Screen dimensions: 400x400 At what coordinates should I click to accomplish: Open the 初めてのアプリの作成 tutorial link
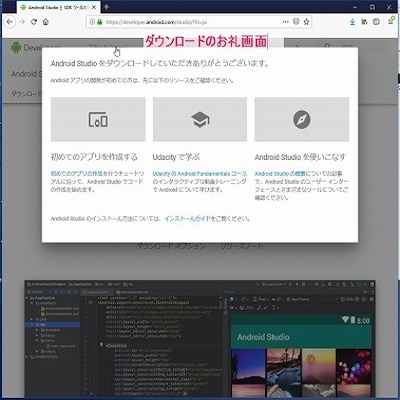76,173
